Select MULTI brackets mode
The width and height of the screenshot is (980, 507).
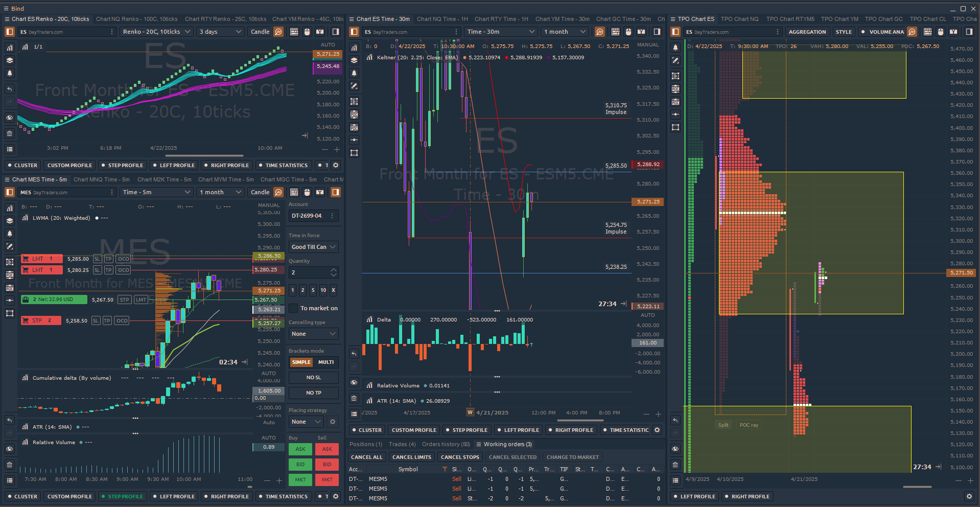point(326,362)
